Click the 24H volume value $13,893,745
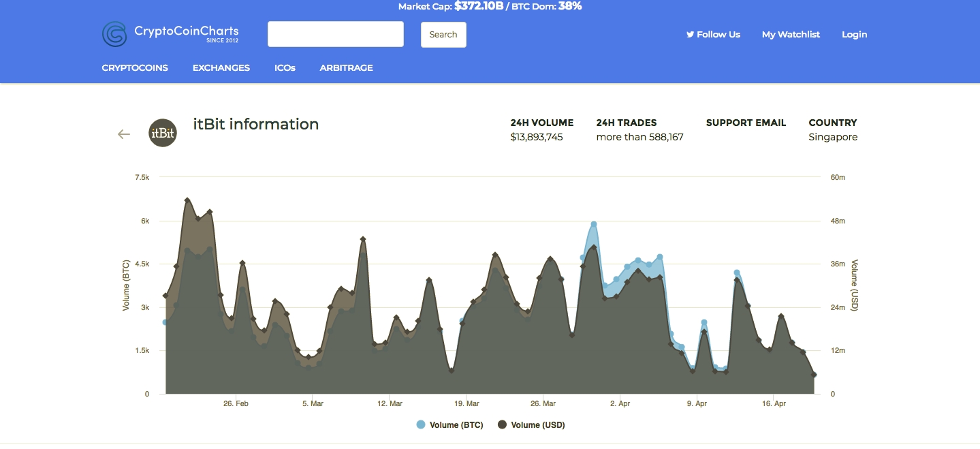The width and height of the screenshot is (980, 449). pos(537,137)
